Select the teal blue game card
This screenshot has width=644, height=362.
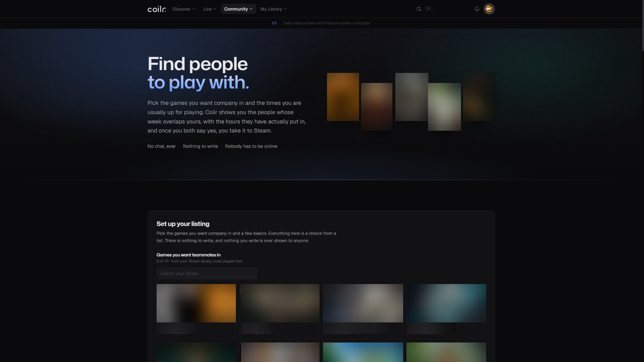(446, 311)
